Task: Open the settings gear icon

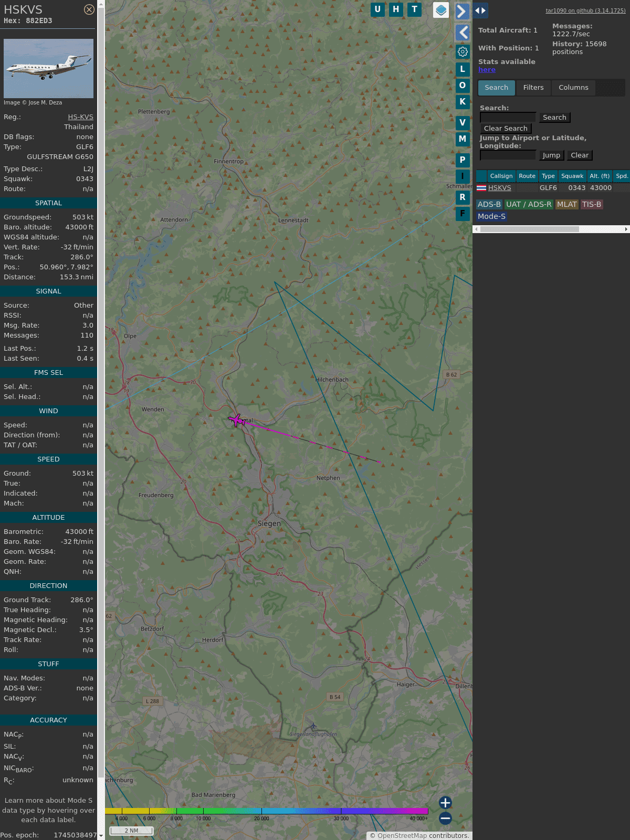Action: [463, 51]
